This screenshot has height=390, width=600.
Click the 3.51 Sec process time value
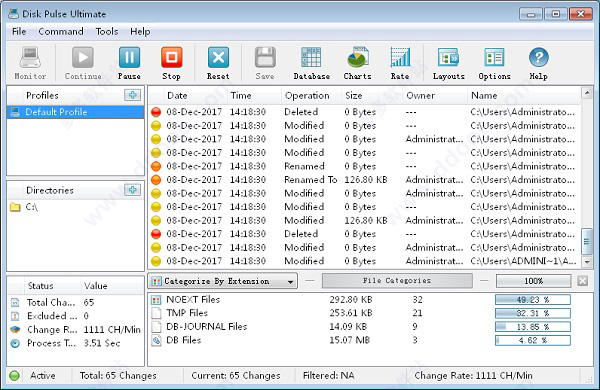[x=102, y=343]
